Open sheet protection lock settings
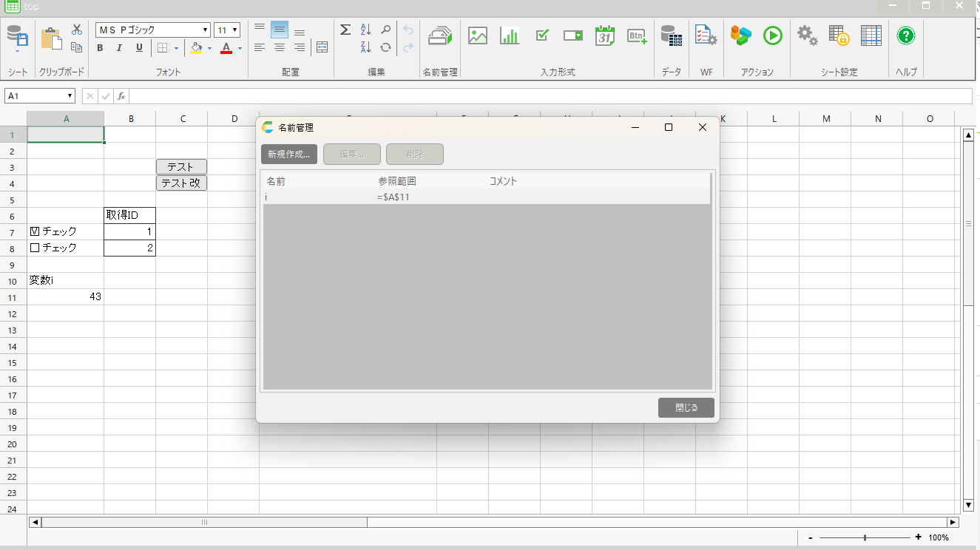 [x=838, y=35]
